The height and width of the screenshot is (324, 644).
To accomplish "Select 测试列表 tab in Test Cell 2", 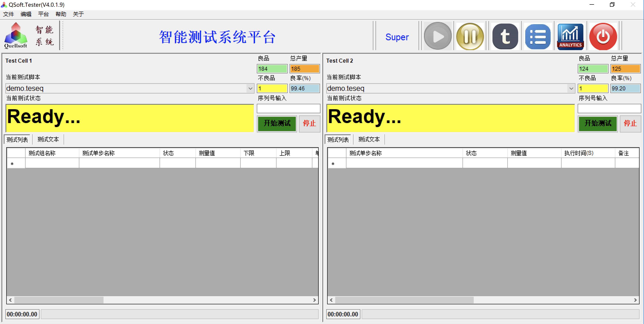I will (338, 140).
